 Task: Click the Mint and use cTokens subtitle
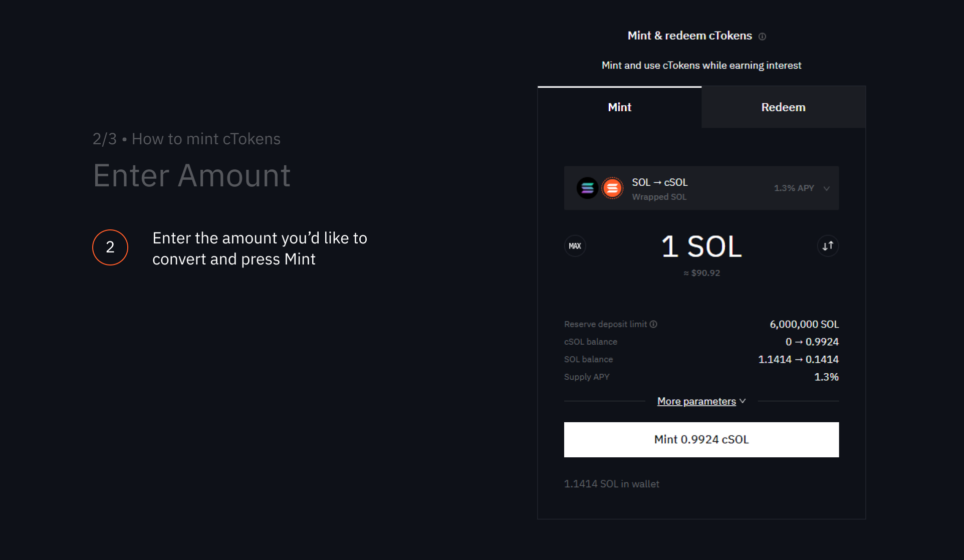point(701,66)
